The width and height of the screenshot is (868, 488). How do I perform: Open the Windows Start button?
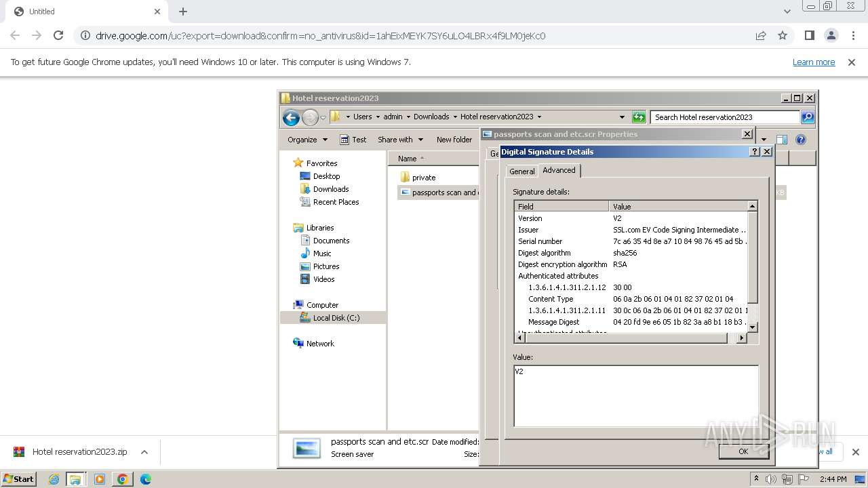pos(18,479)
